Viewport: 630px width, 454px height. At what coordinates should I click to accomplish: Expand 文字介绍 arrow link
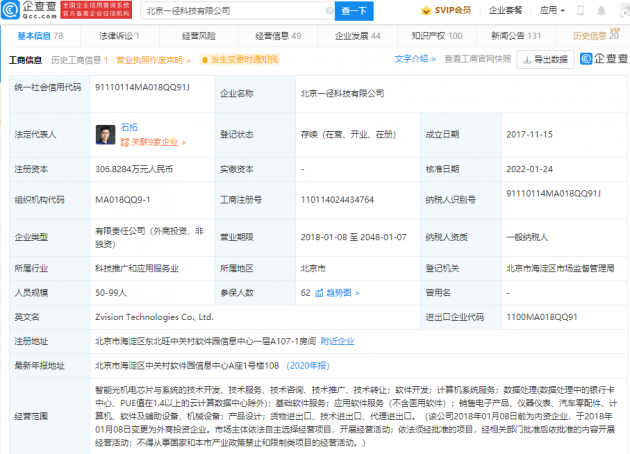[x=415, y=59]
